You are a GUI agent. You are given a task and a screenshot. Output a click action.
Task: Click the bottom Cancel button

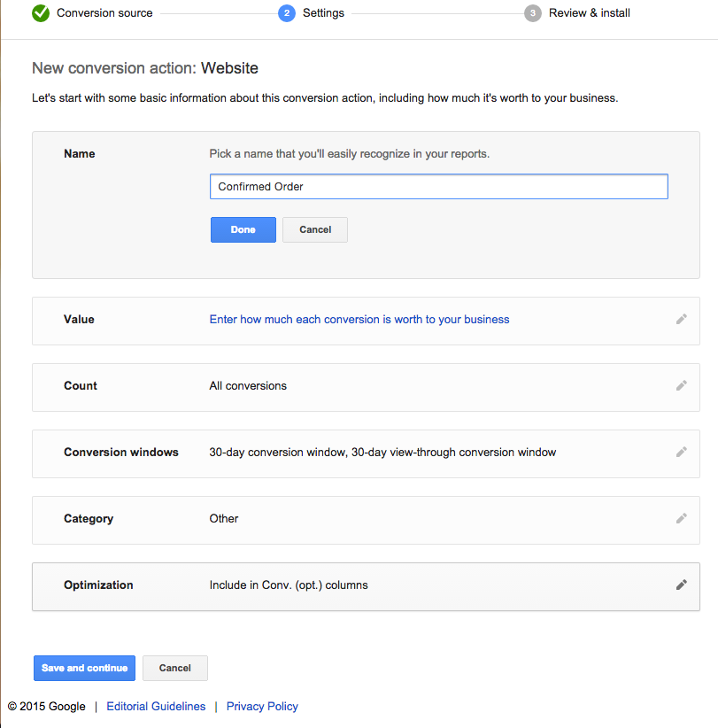pos(175,668)
